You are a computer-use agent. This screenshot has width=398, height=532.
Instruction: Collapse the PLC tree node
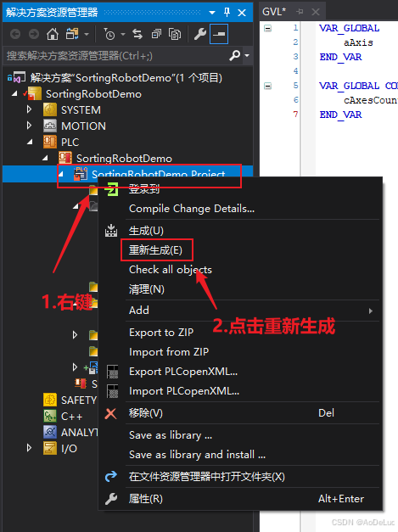coord(30,142)
